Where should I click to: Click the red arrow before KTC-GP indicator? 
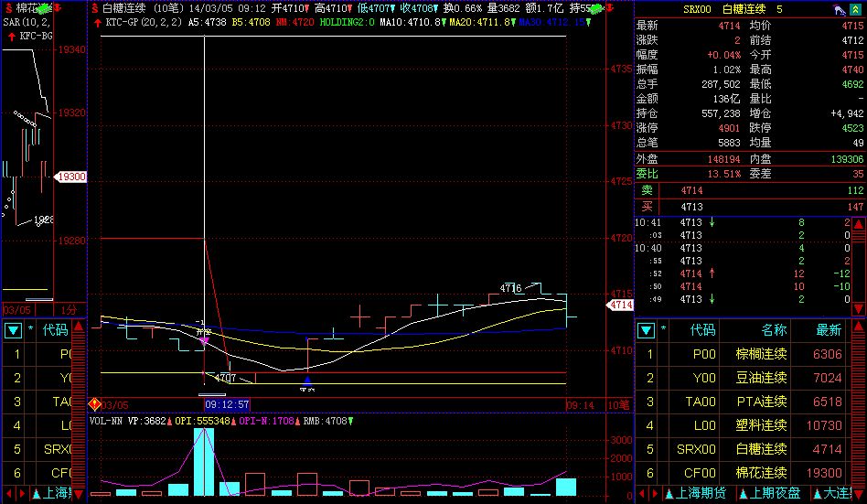[98, 21]
